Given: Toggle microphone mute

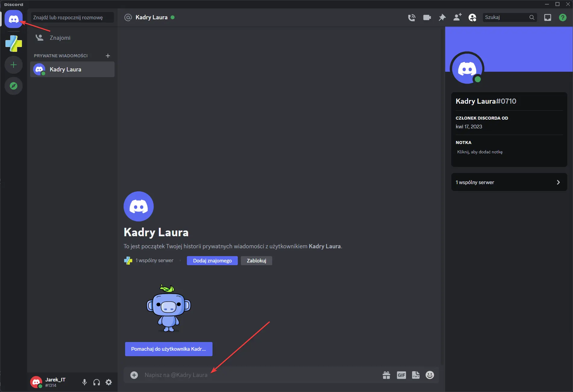Looking at the screenshot, I should click(84, 382).
